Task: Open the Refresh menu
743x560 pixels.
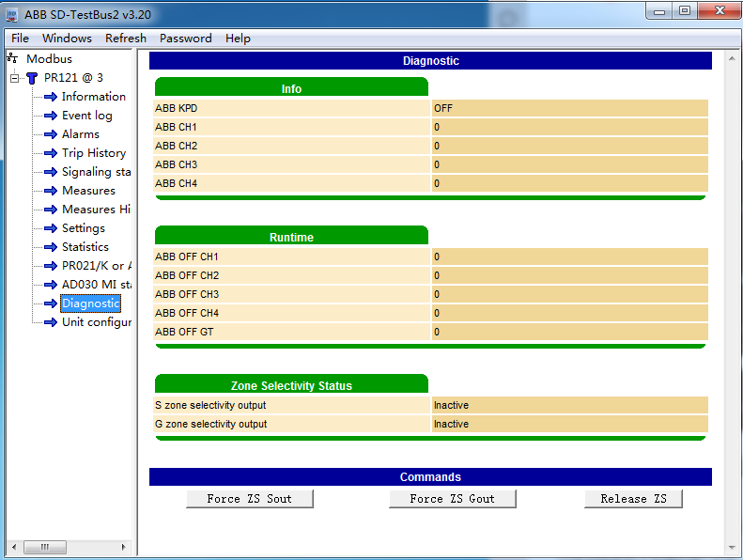Action: coord(126,39)
